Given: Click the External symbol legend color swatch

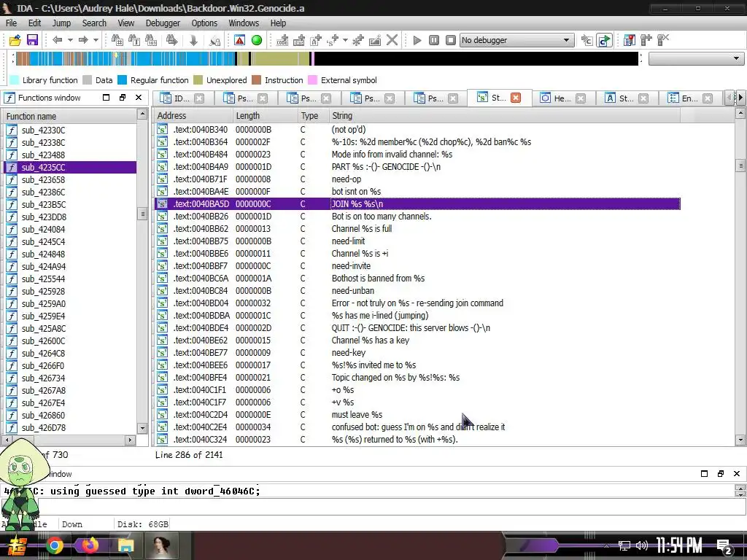Looking at the screenshot, I should (313, 80).
